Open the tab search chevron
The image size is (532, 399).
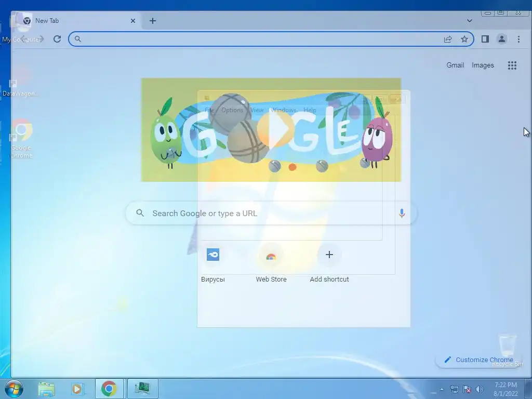click(470, 21)
